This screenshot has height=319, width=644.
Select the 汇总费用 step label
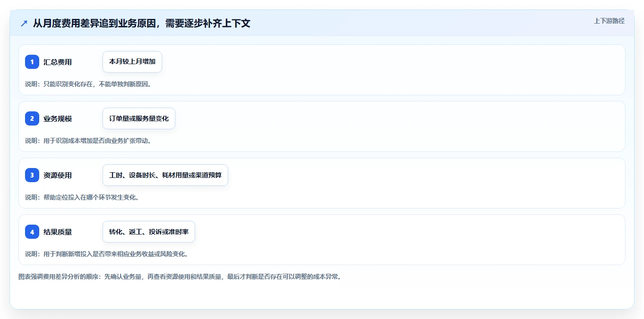click(58, 62)
